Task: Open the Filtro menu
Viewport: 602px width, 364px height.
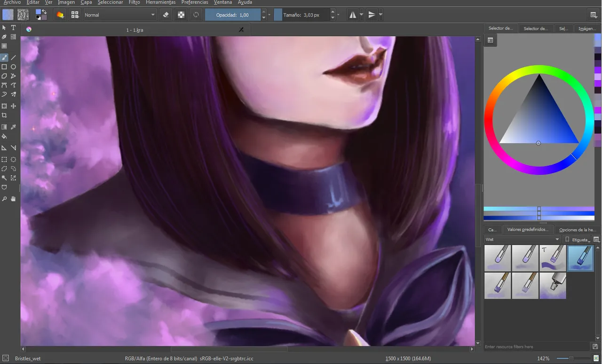Action: (x=134, y=2)
